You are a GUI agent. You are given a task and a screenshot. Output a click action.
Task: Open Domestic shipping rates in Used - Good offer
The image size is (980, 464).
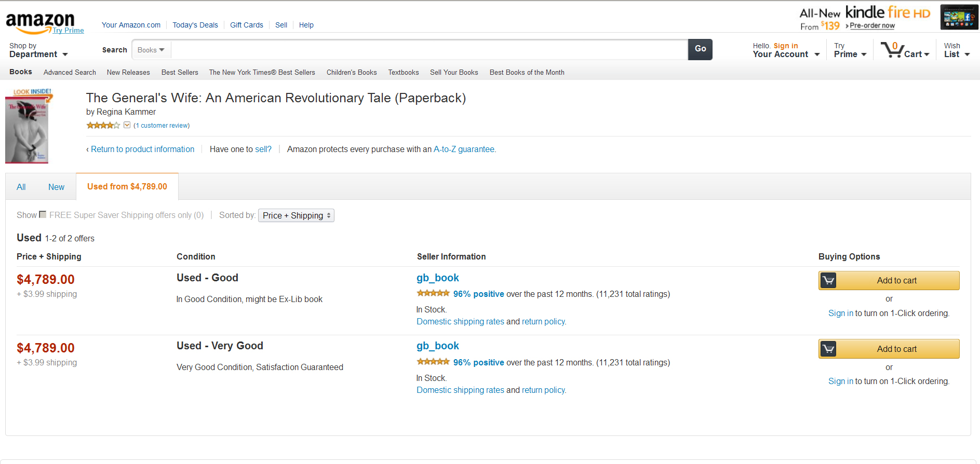460,321
